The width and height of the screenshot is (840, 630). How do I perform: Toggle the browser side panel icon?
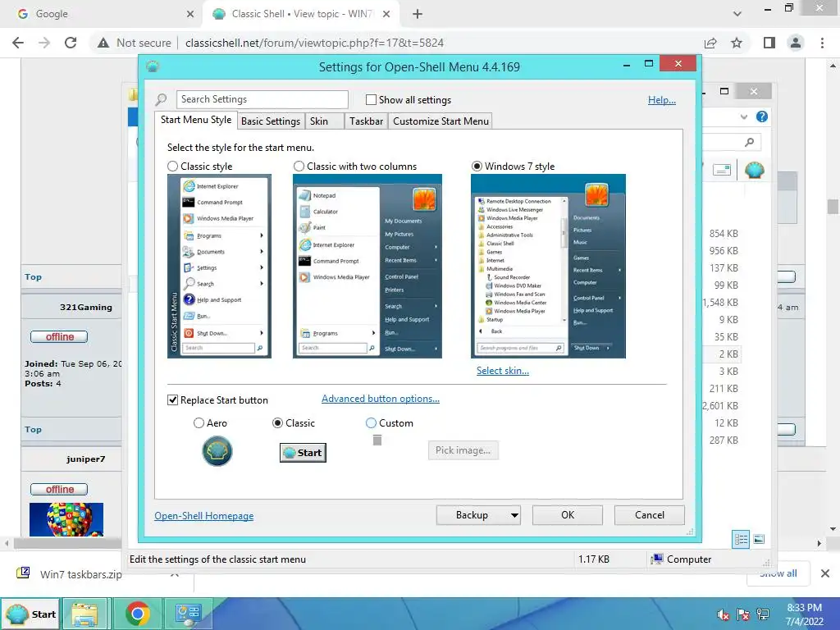769,43
